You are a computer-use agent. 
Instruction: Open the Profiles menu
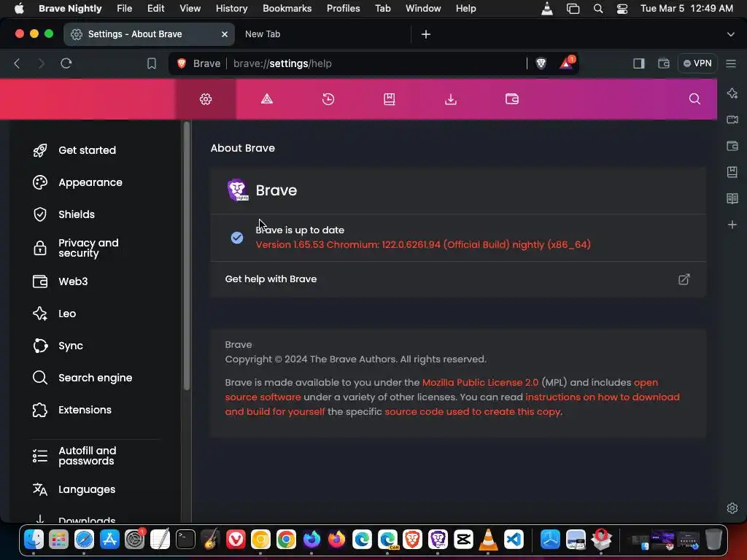344,9
